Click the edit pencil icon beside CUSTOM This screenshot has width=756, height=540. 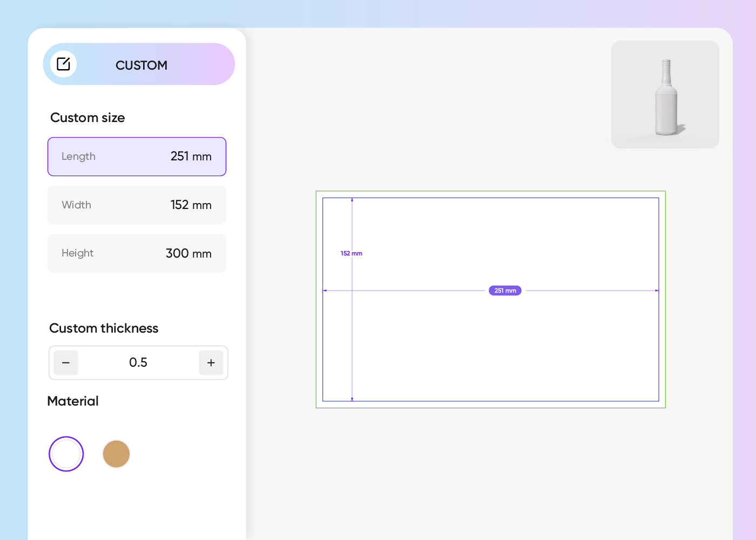pos(63,64)
